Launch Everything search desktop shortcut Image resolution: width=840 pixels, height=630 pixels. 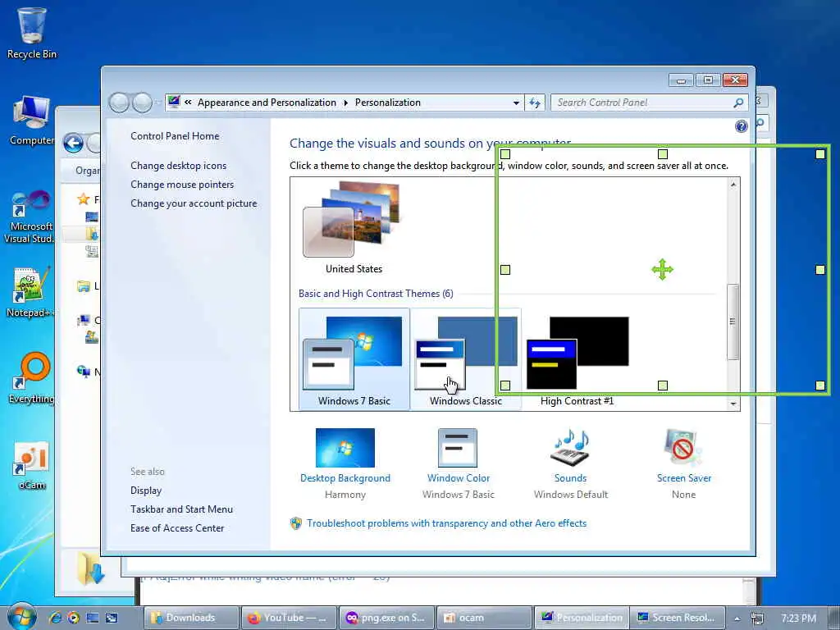32,377
